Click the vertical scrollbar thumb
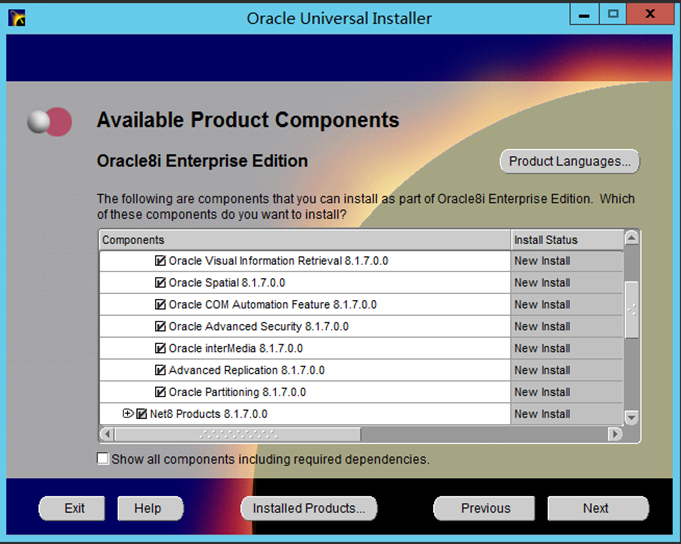This screenshot has height=544, width=681. (631, 310)
